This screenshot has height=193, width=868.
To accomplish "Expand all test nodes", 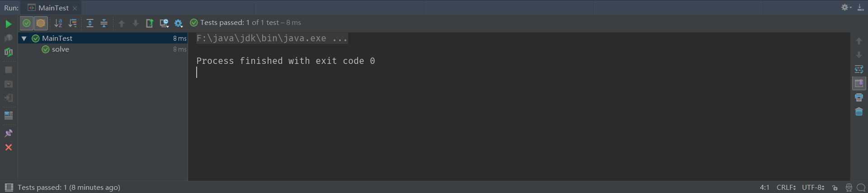I will tap(90, 23).
